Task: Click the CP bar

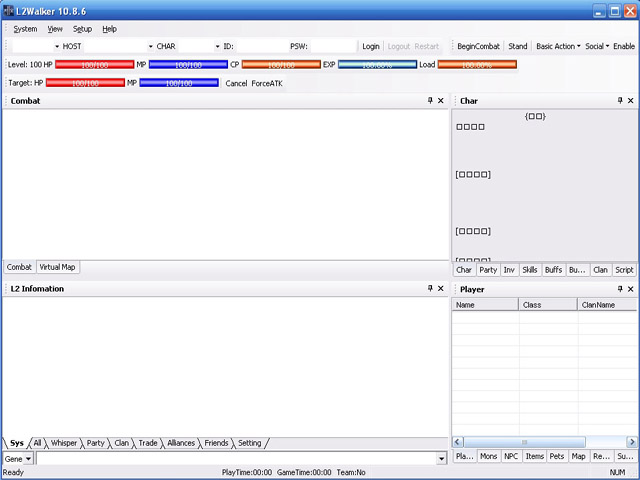Action: pos(281,64)
